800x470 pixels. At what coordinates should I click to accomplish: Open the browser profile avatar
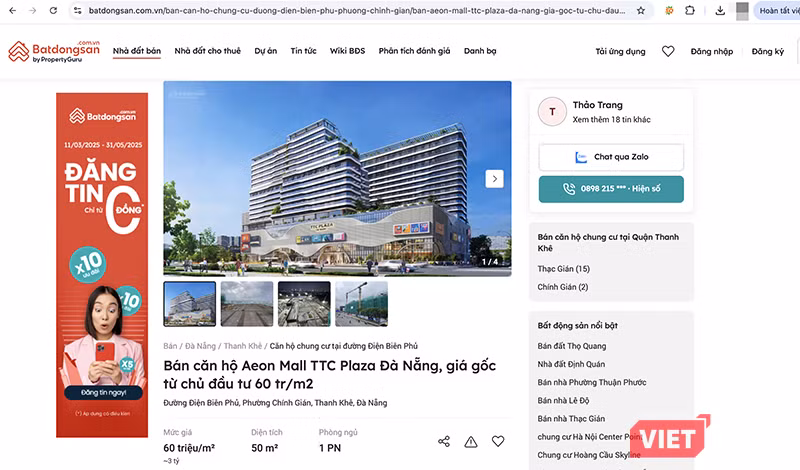click(x=742, y=11)
